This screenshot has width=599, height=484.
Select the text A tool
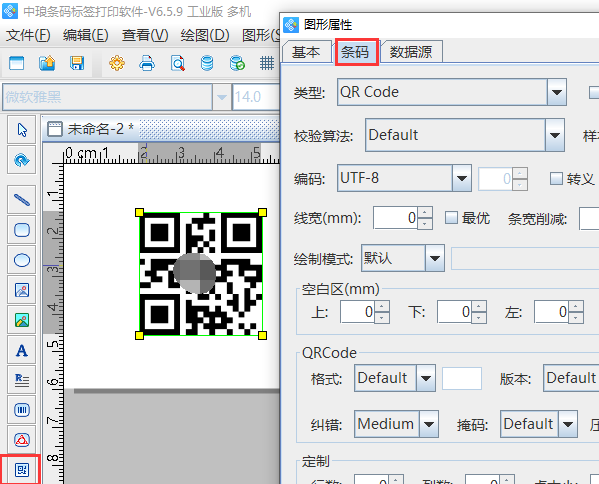[22, 350]
